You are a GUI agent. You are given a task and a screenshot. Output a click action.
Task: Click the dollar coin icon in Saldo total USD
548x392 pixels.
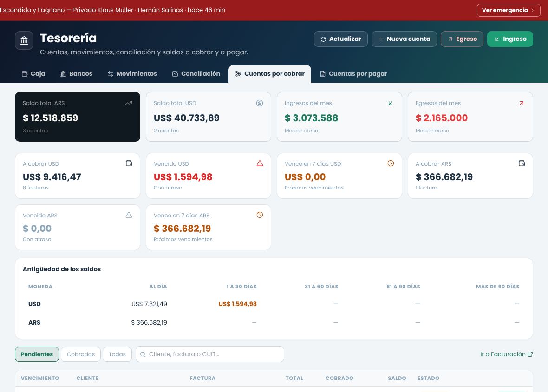(x=259, y=103)
